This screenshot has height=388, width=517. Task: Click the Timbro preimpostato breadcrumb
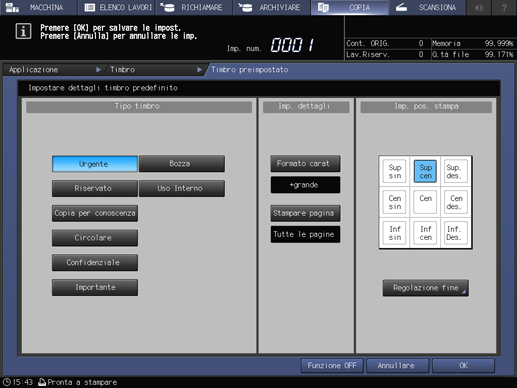(250, 70)
